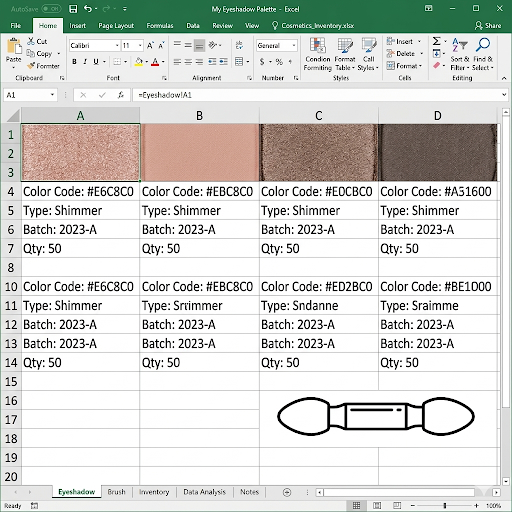Select Normal view button in status bar

click(x=356, y=506)
